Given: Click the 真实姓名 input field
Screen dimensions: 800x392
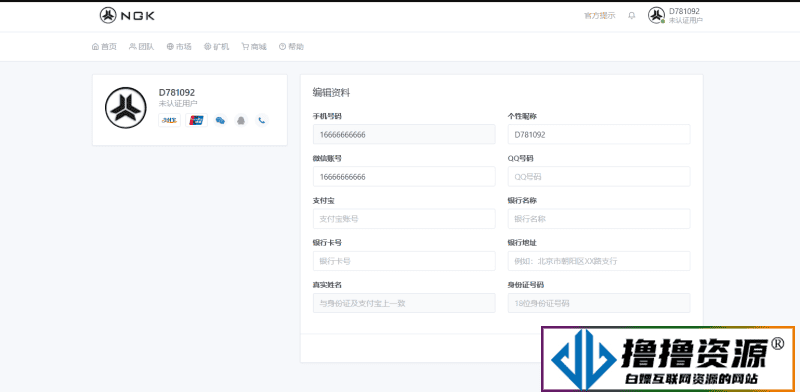Looking at the screenshot, I should (404, 303).
